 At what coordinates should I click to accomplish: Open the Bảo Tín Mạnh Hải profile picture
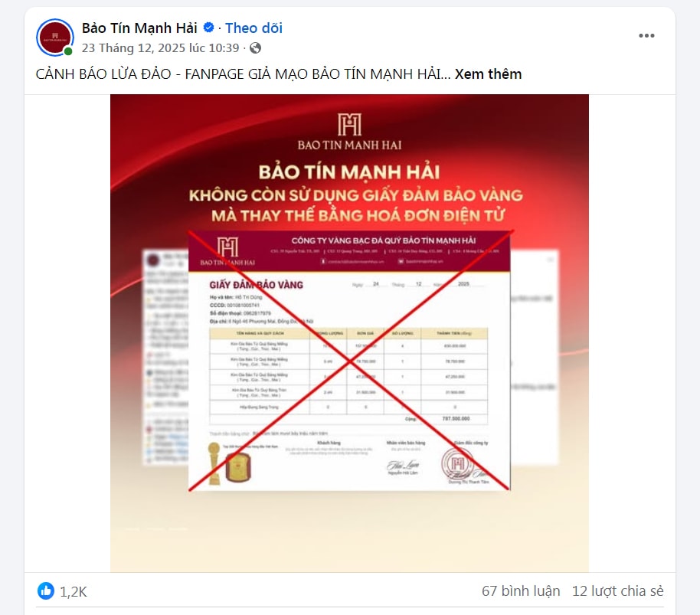pyautogui.click(x=55, y=37)
